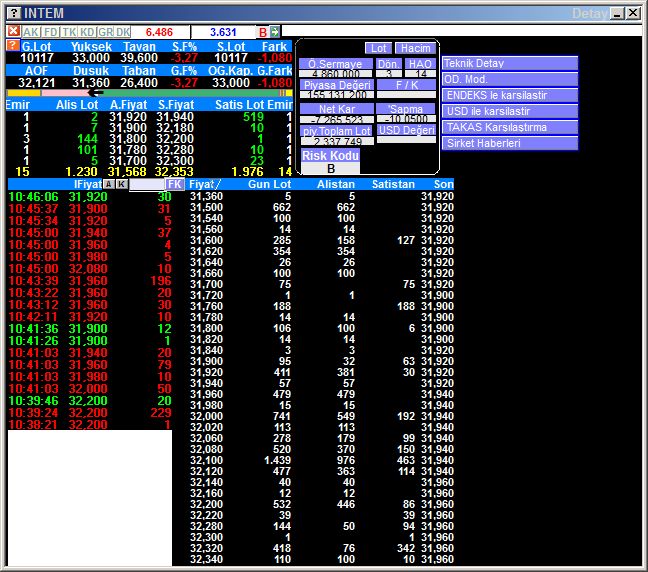Select the 10:46:06 trade row
This screenshot has width=648, height=572.
pos(90,197)
